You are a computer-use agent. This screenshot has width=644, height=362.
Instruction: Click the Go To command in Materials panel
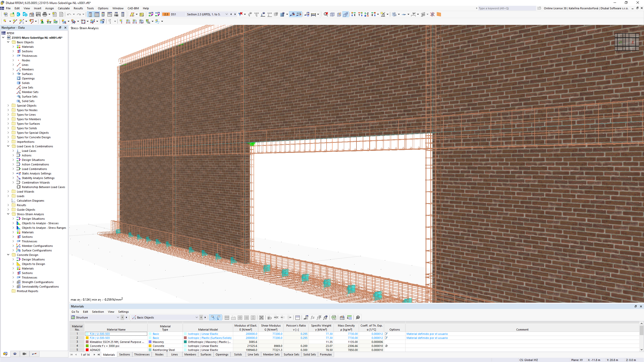point(75,312)
